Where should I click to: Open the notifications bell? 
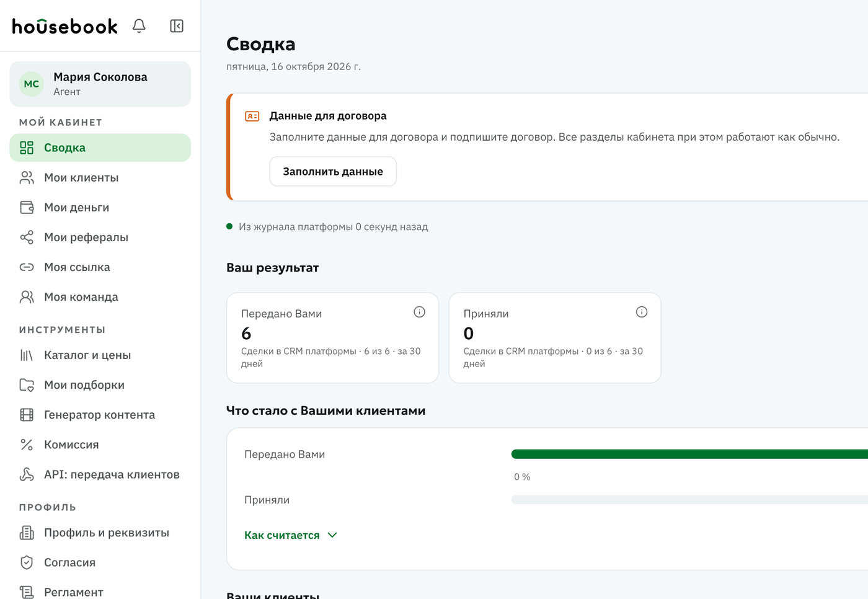point(139,25)
